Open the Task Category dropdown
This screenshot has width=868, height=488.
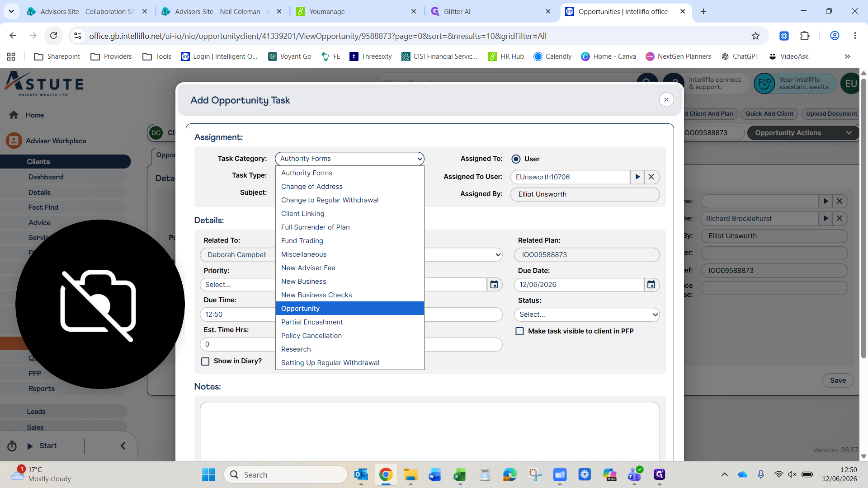click(349, 159)
